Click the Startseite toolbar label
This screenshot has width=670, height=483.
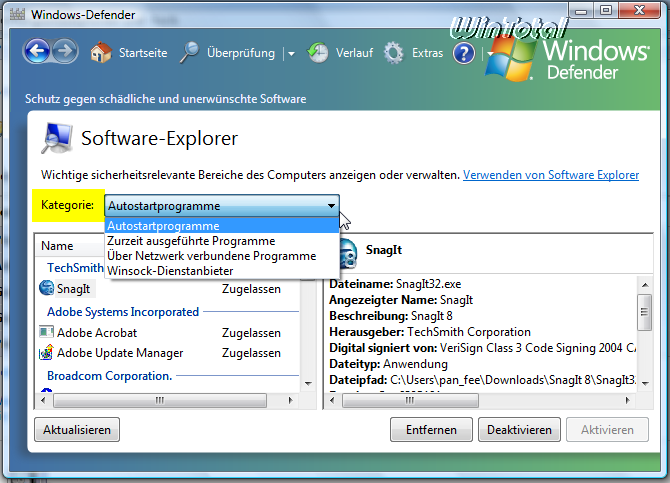pyautogui.click(x=143, y=53)
